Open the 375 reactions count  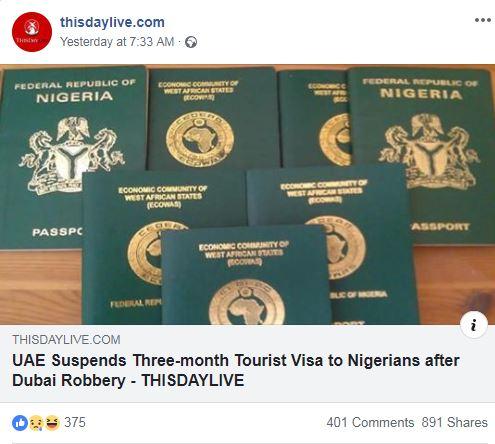75,422
